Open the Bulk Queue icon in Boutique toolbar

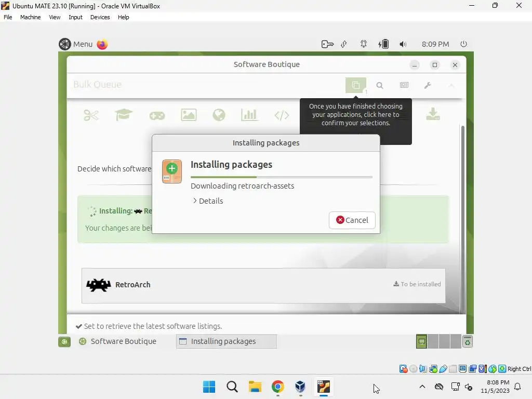click(x=355, y=85)
